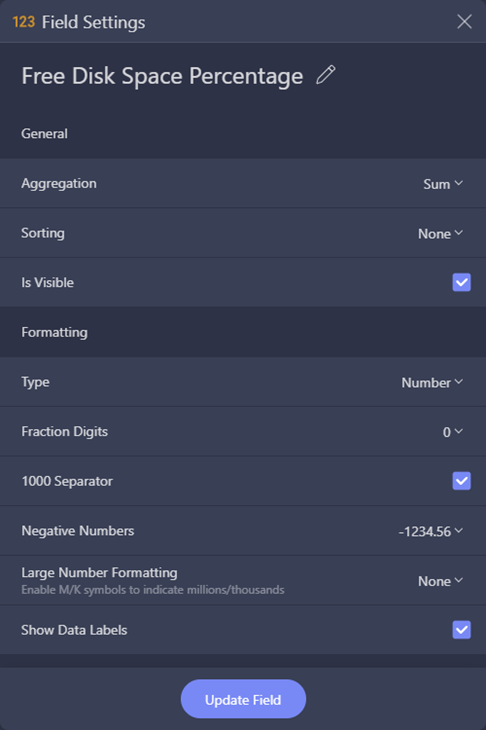Screen dimensions: 486x730
Task: Select the General section header
Action: 44,134
